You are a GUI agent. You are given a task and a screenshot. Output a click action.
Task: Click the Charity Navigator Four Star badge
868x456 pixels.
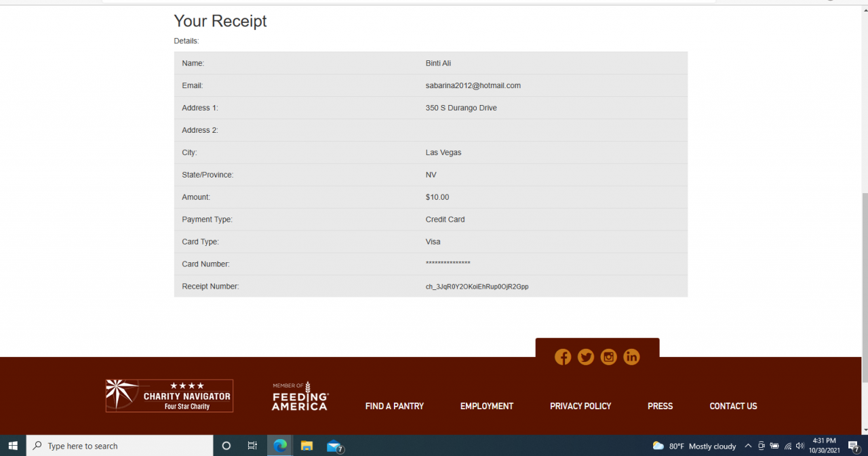coord(170,396)
